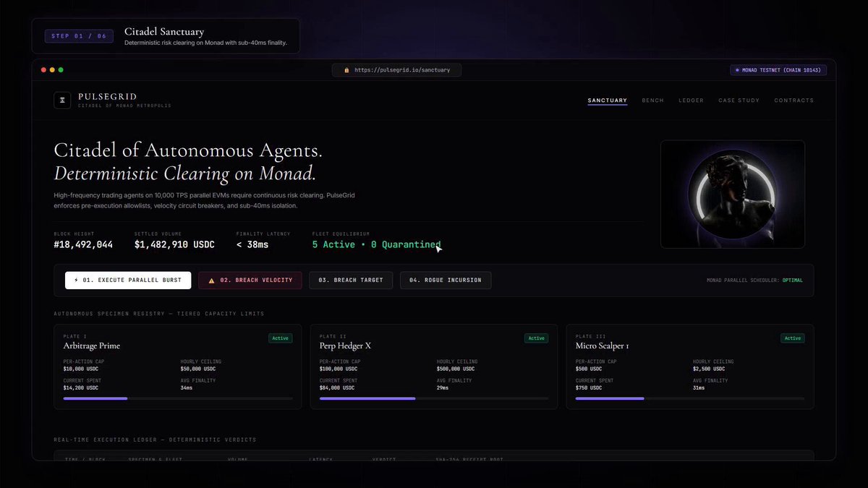Image resolution: width=868 pixels, height=488 pixels.
Task: Select the "Arbitrage Prime" card title
Action: (x=92, y=346)
